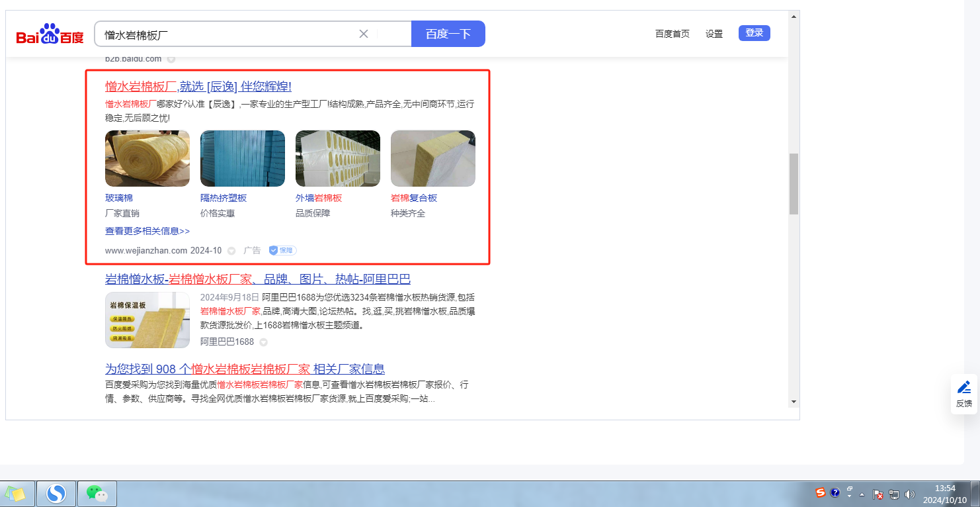This screenshot has height=507, width=980.
Task: Click the 百度一下 search button
Action: [448, 34]
